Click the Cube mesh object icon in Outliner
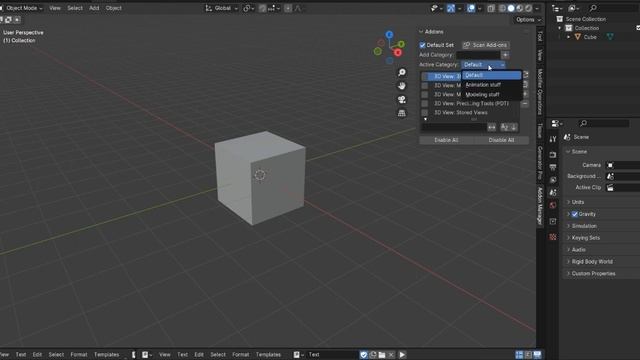 coord(578,37)
